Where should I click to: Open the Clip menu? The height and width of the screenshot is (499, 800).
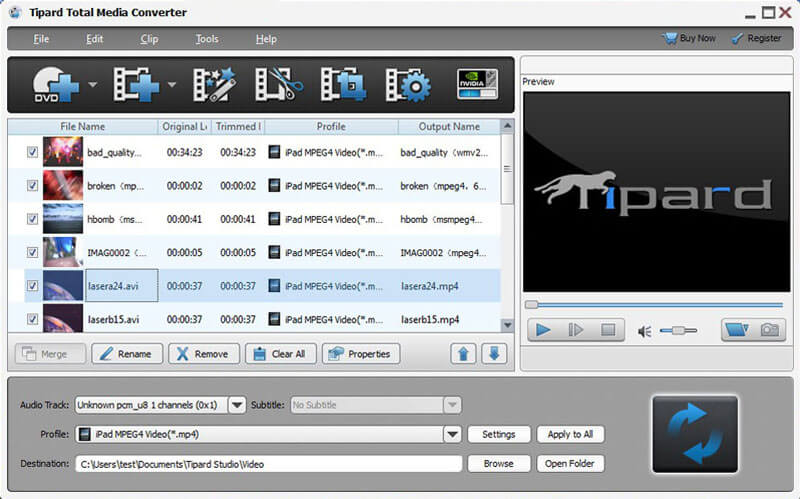149,39
